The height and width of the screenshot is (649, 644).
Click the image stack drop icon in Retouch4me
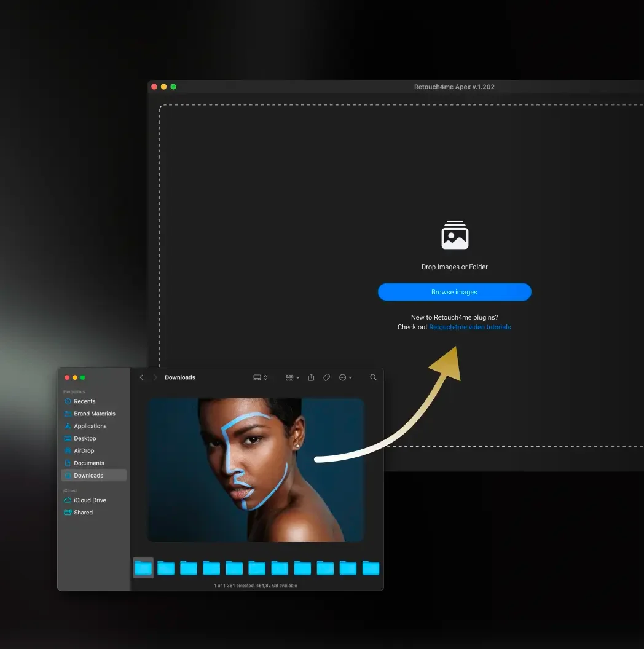tap(455, 235)
